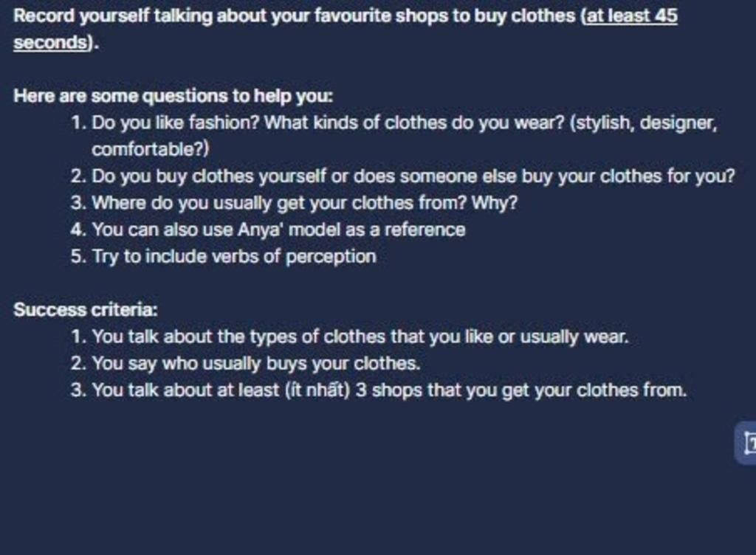Select "Here are some questions to help you" heading
The image size is (756, 555).
click(x=173, y=96)
